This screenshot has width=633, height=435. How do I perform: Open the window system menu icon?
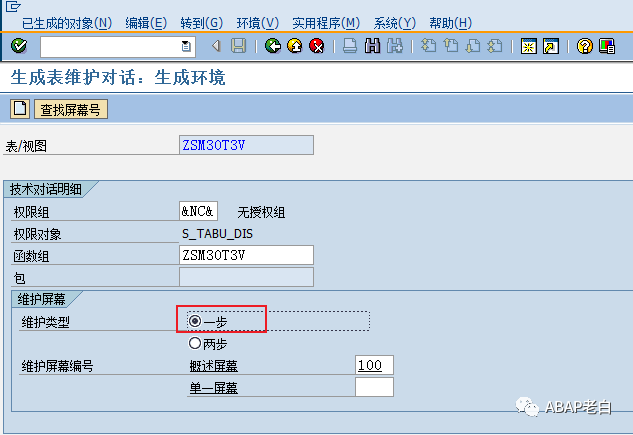point(13,6)
